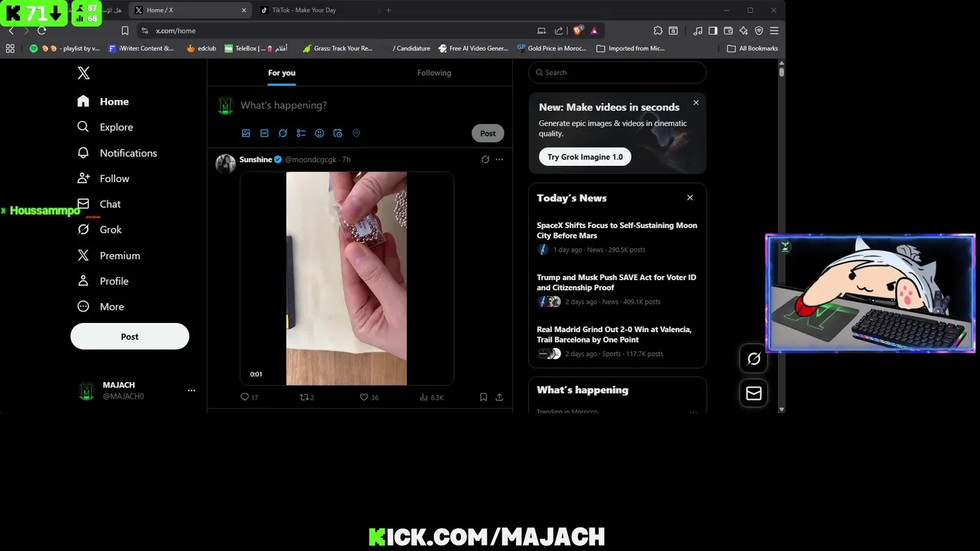Open Brave Wallet icon in toolbar
The width and height of the screenshot is (980, 551).
point(728,31)
